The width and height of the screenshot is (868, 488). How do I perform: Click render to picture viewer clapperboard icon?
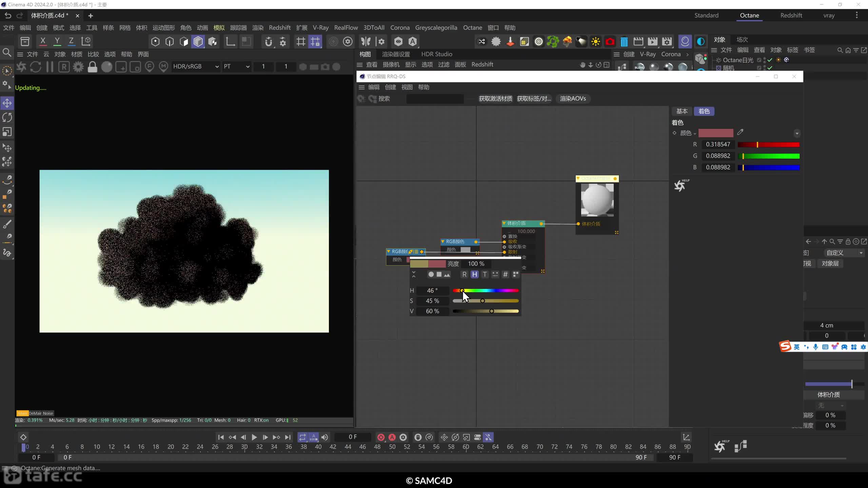(x=652, y=42)
